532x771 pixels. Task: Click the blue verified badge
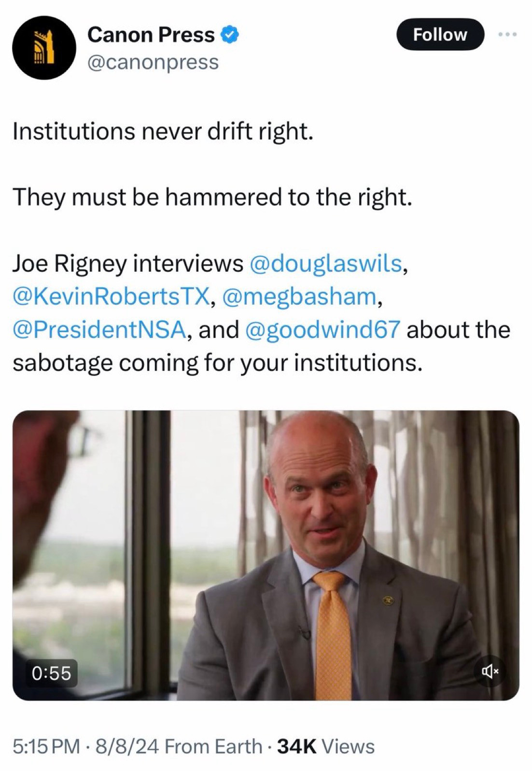230,35
